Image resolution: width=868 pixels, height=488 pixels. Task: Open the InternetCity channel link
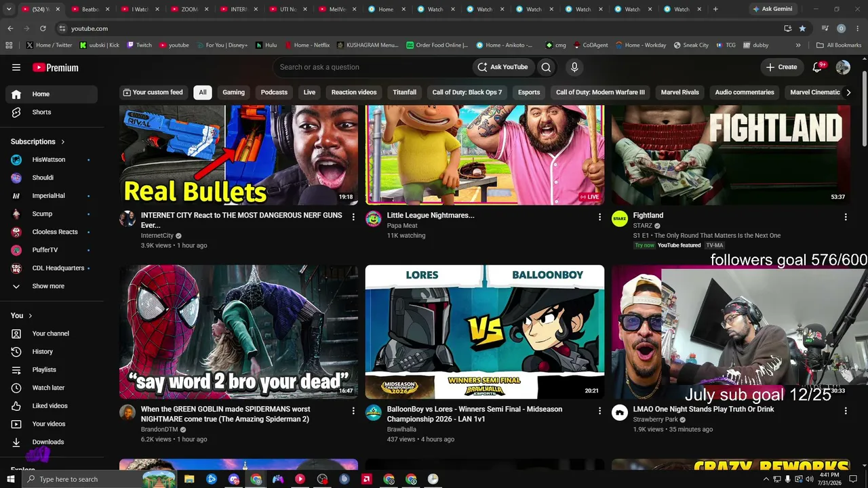click(157, 235)
